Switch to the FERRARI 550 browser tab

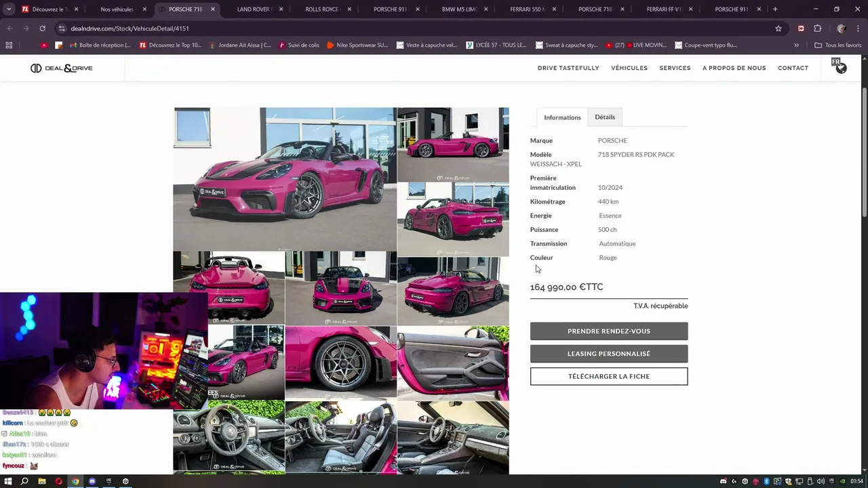pyautogui.click(x=527, y=9)
